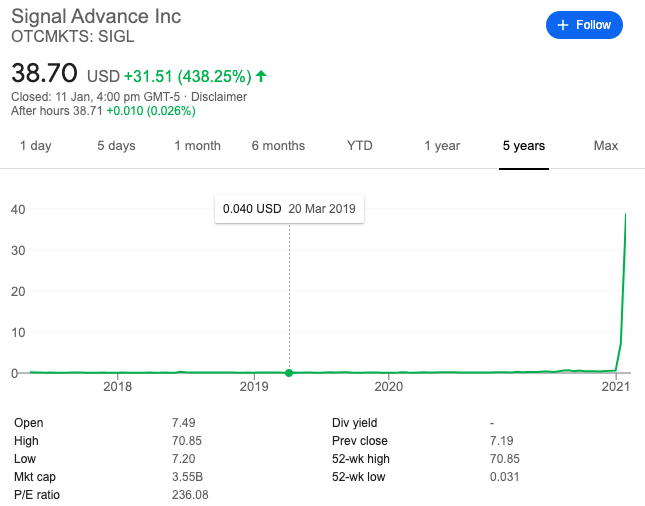Image resolution: width=645 pixels, height=506 pixels.
Task: Click the price spike peak near 2021
Action: click(626, 214)
